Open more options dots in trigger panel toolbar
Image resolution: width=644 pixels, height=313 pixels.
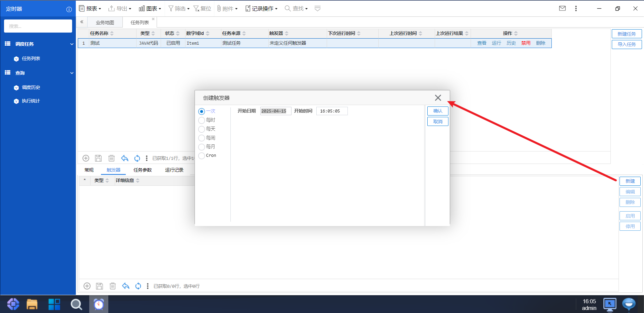point(148,286)
